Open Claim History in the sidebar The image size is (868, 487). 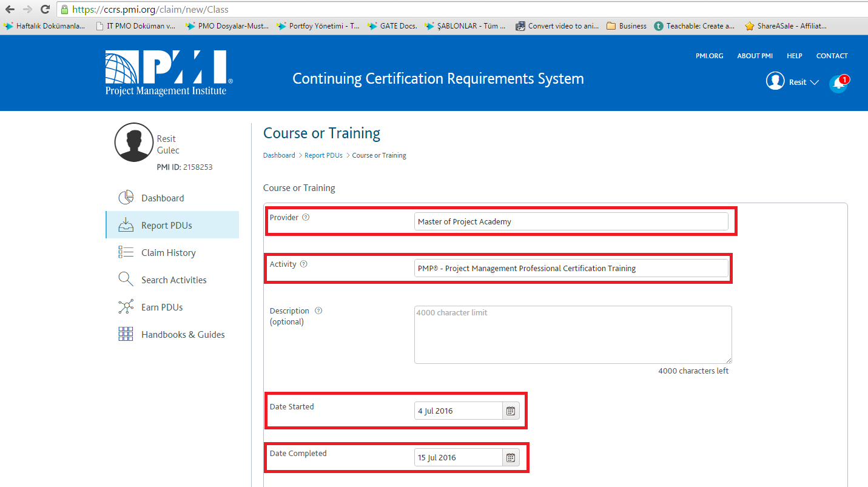(x=172, y=252)
